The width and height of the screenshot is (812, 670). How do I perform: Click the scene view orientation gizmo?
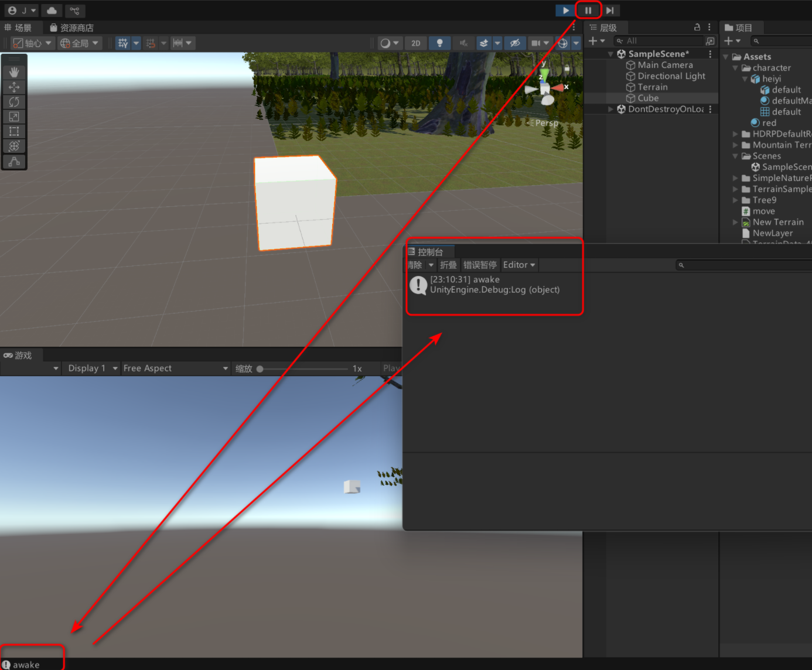[x=545, y=88]
